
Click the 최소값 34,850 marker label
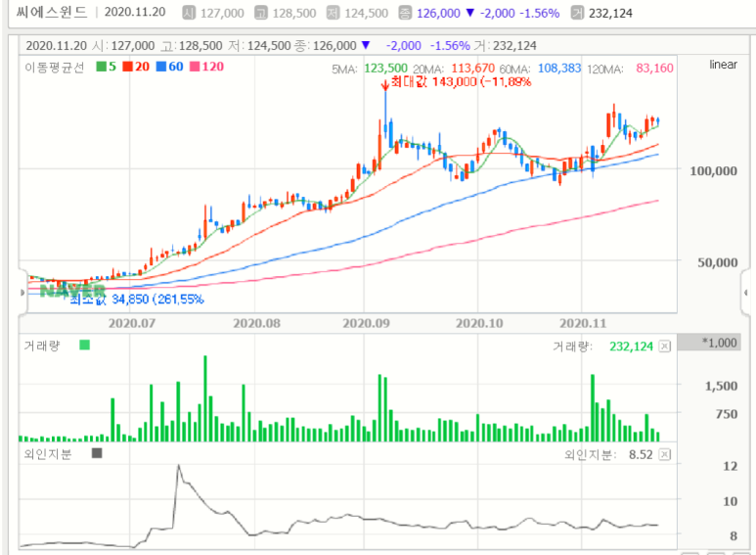point(137,300)
